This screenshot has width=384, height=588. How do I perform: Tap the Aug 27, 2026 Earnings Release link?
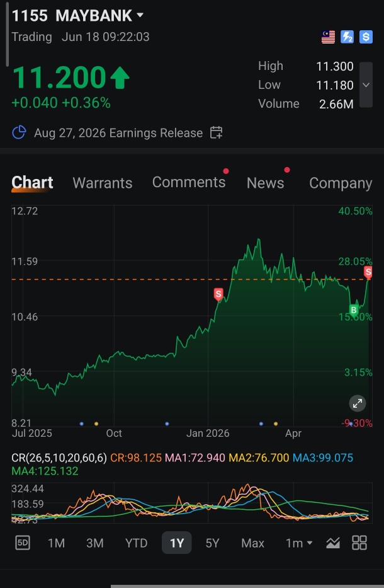[118, 133]
